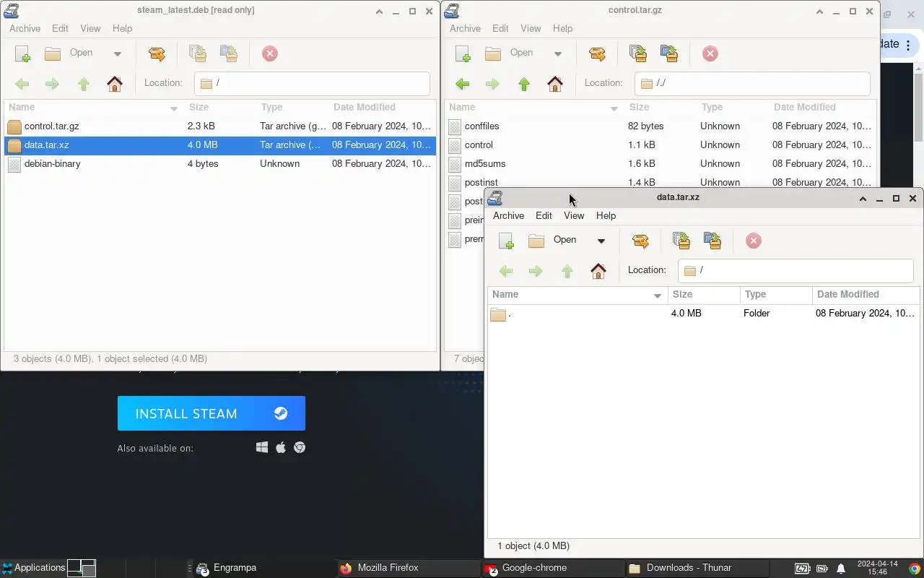Select conffiles file in control.tar.gz
Screen dimensions: 924x578
click(661, 126)
